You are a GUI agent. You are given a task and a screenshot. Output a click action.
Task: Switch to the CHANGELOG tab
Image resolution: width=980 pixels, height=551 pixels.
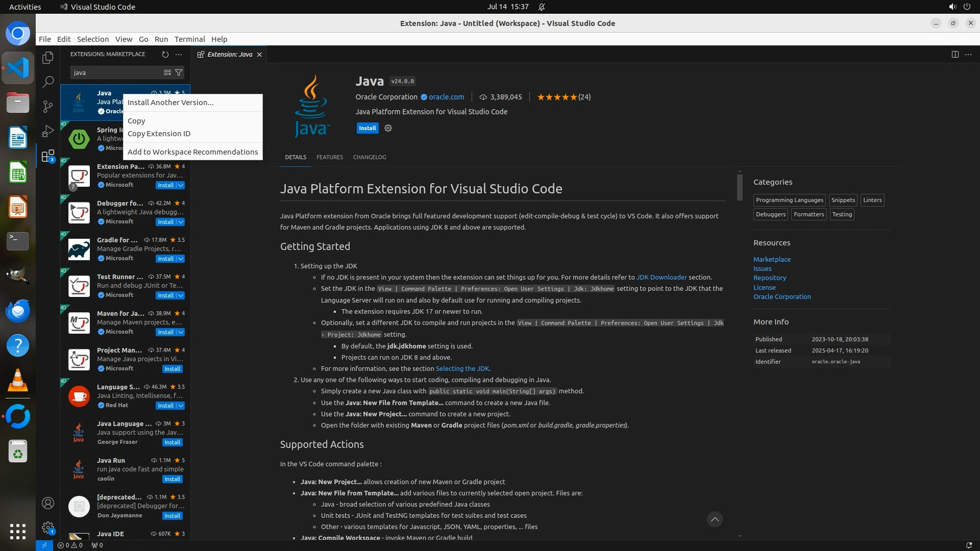click(370, 157)
